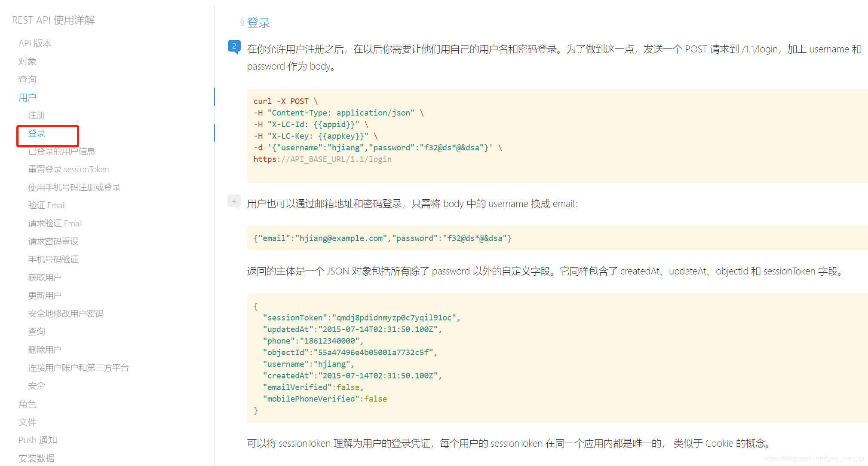This screenshot has width=868, height=466.
Task: Open 使用手机号码注册或登录 section
Action: point(74,187)
